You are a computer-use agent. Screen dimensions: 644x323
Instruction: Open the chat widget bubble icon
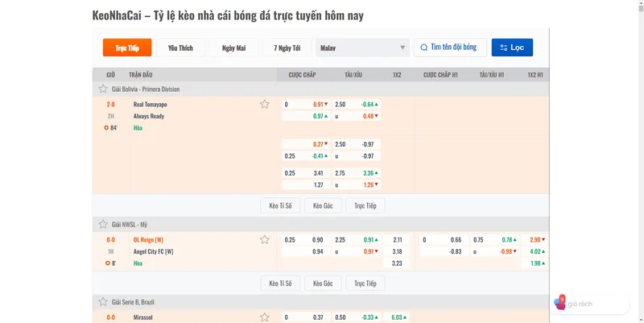(x=560, y=303)
